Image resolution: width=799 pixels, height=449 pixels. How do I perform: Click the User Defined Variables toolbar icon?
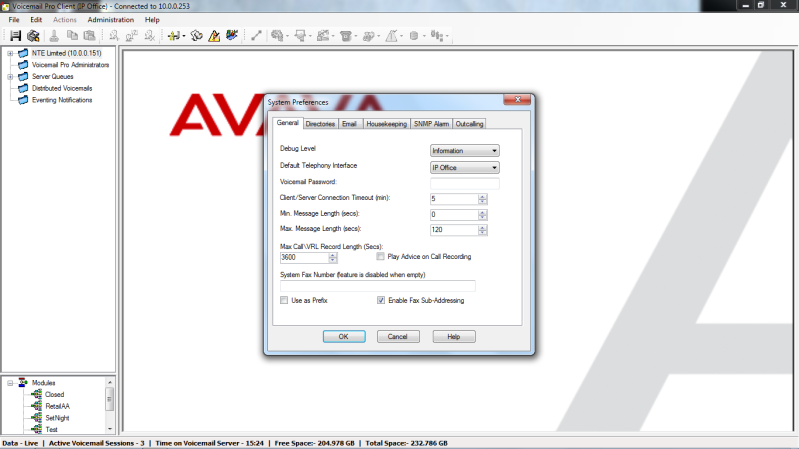(174, 36)
